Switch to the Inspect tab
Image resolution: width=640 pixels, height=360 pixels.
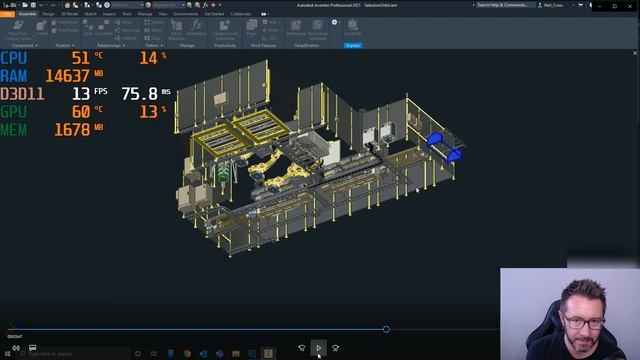click(x=109, y=14)
